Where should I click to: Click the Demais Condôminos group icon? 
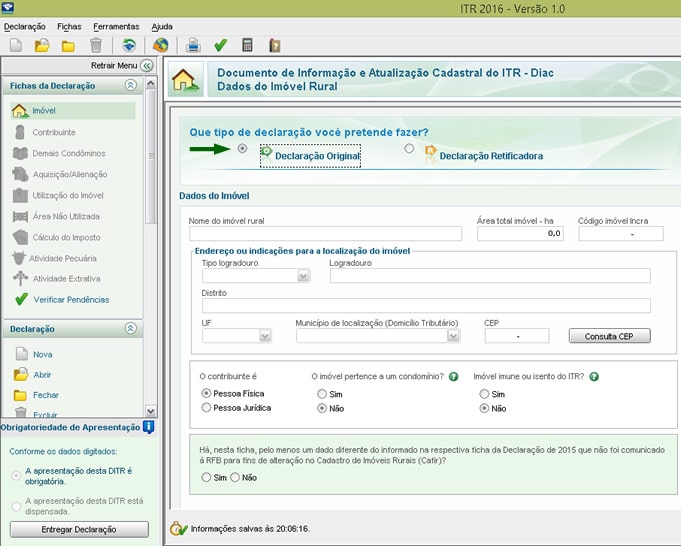20,153
